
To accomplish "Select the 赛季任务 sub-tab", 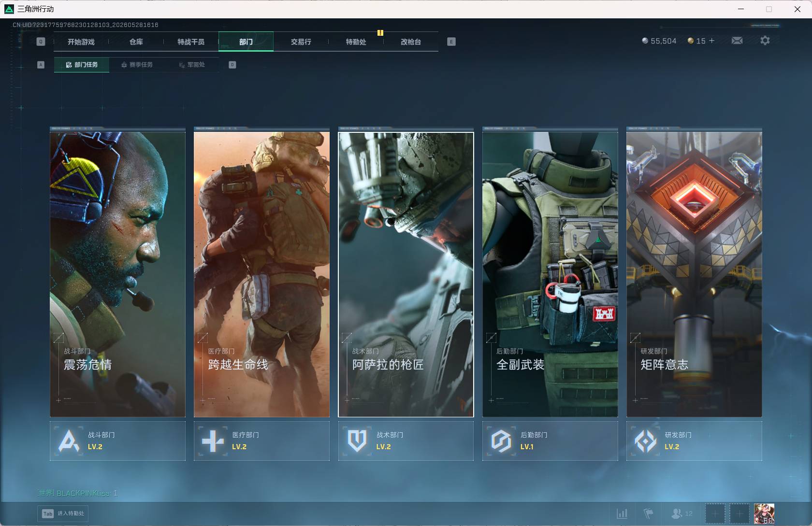I will click(x=137, y=65).
